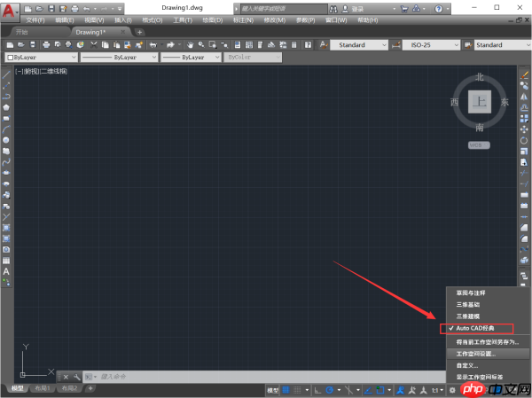Open the 绘图(D) menu

[213, 20]
